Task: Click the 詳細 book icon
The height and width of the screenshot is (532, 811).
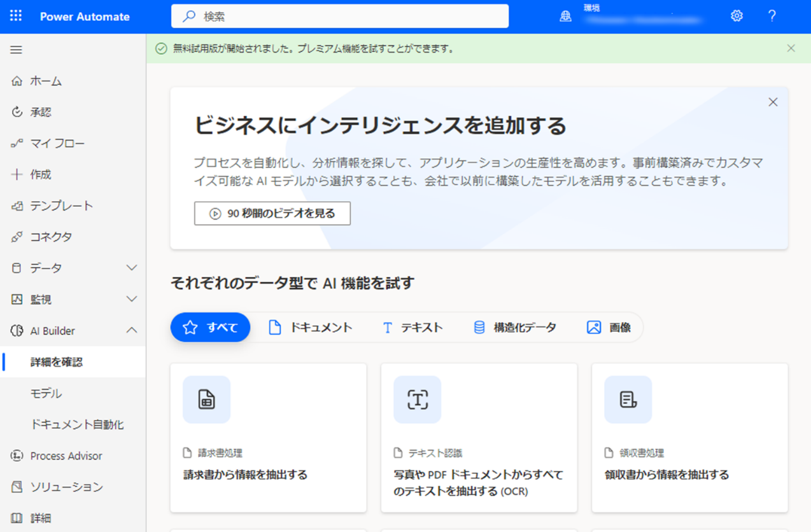Action: [x=17, y=518]
